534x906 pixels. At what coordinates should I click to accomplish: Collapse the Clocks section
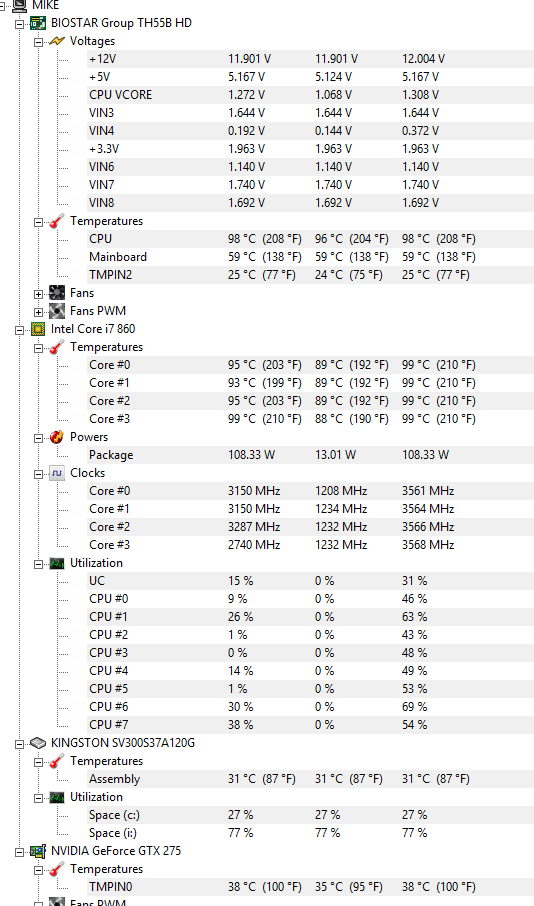pyautogui.click(x=38, y=474)
